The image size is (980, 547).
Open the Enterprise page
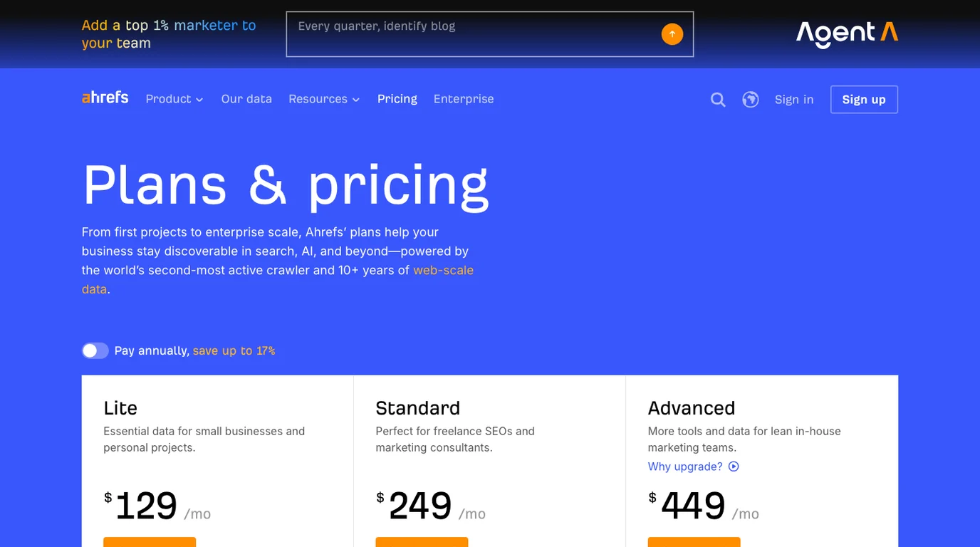click(464, 99)
